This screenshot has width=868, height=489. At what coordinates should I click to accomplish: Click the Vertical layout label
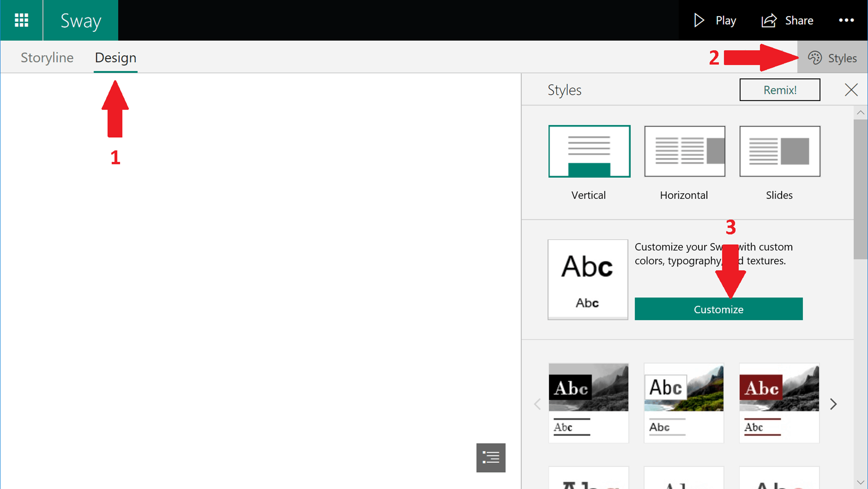tap(588, 195)
